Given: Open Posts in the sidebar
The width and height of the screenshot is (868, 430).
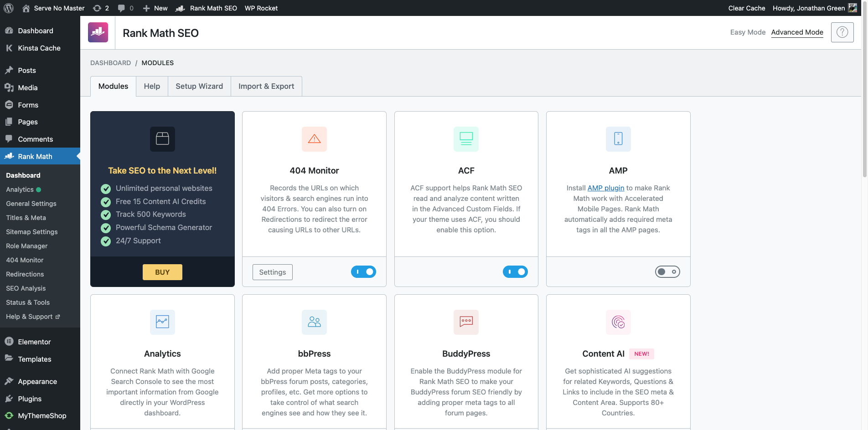Looking at the screenshot, I should click(40, 70).
